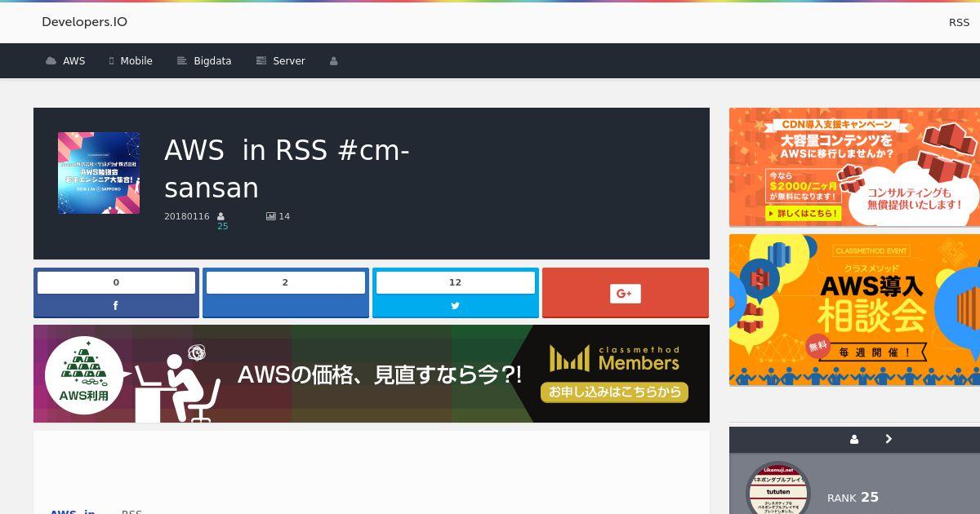The image size is (980, 514).
Task: Click the yellow apply button in Members banner
Action: pos(614,392)
